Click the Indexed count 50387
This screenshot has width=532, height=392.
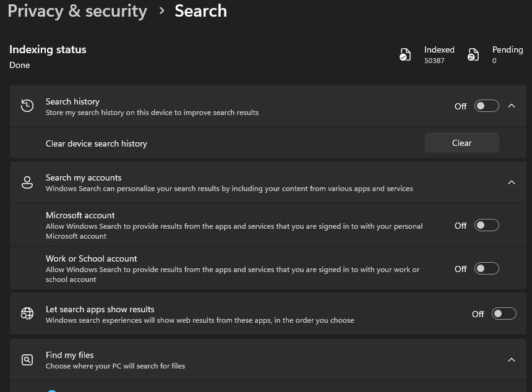click(x=434, y=61)
